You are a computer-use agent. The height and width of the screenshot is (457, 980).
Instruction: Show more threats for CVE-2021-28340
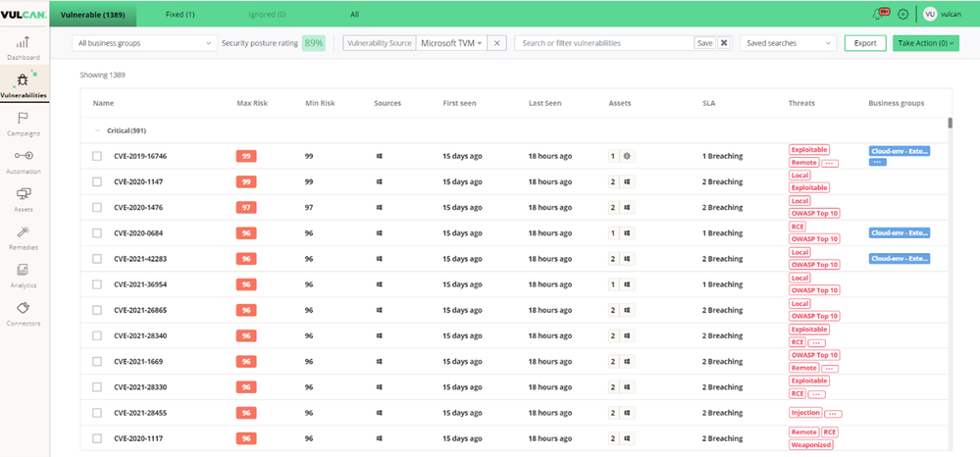pos(816,342)
